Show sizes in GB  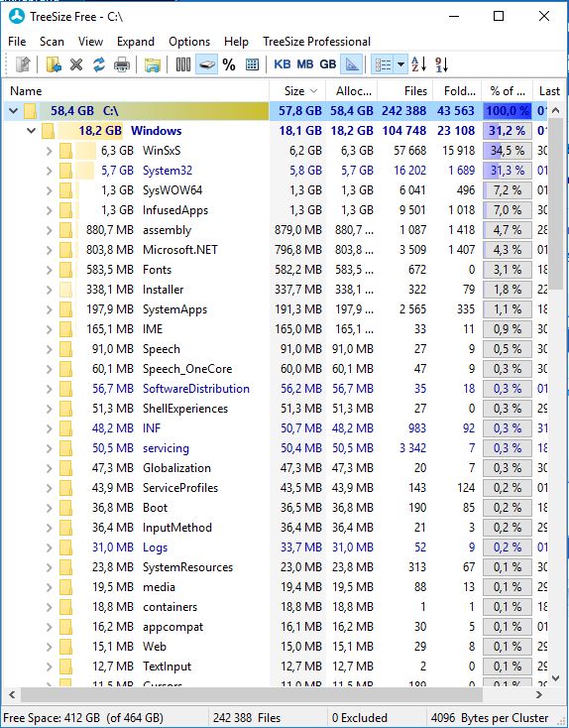328,64
